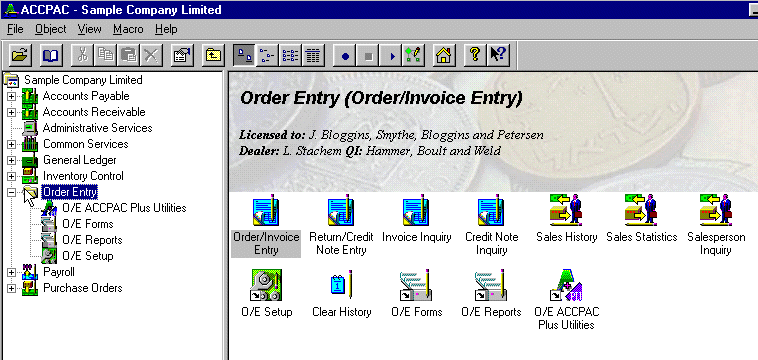758x360 pixels.
Task: Click the Open Company folder toolbar icon
Action: coord(20,55)
